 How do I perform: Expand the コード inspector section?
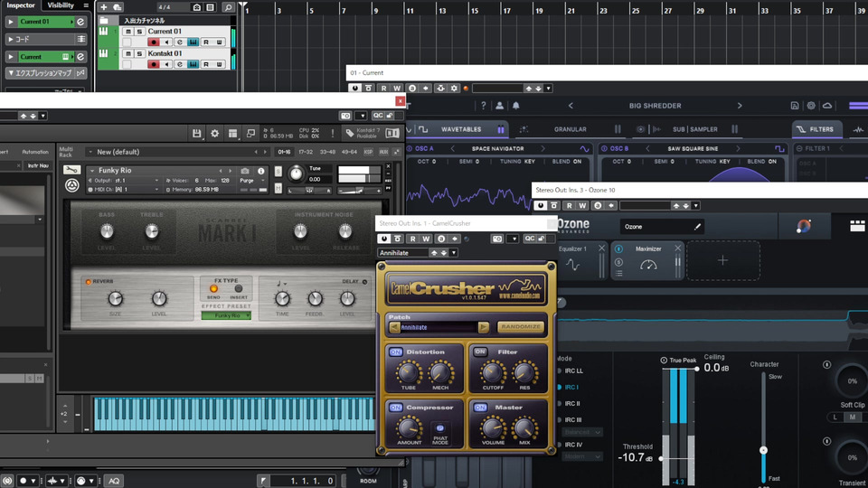(11, 40)
